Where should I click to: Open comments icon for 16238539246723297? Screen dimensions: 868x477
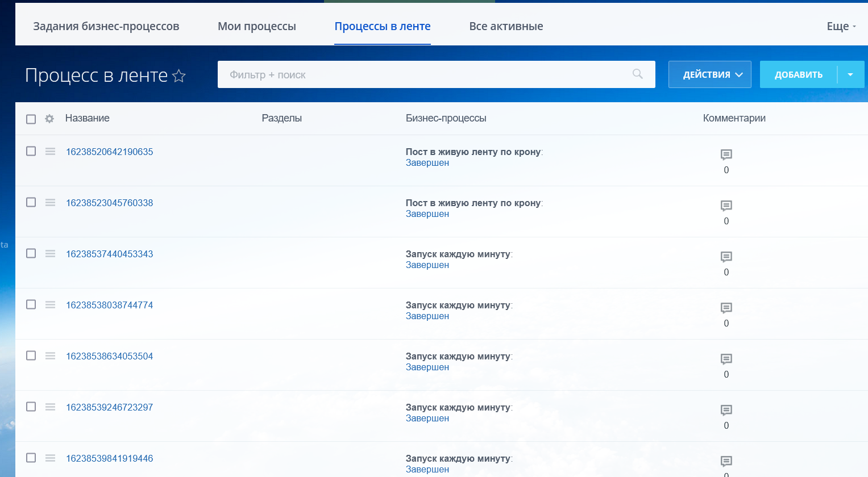tap(726, 410)
